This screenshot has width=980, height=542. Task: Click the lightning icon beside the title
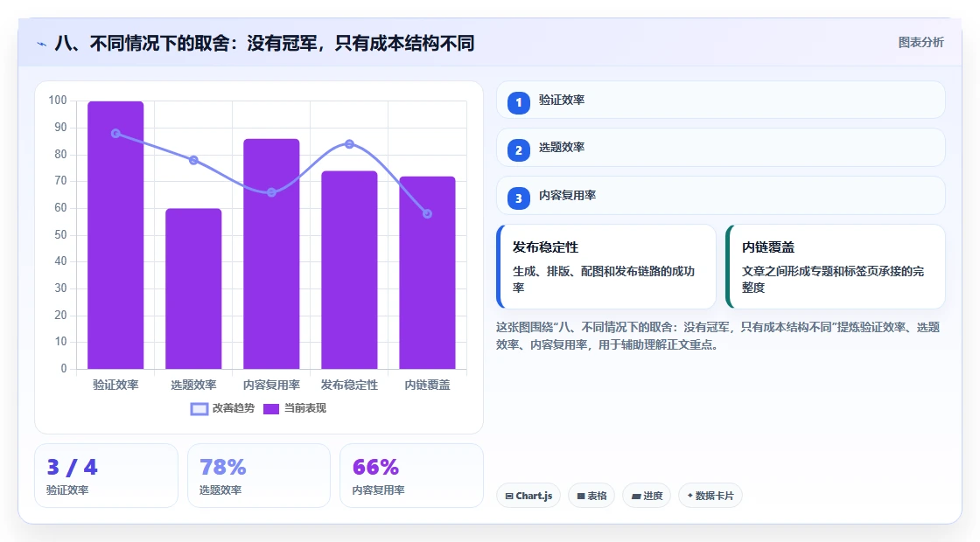[42, 44]
